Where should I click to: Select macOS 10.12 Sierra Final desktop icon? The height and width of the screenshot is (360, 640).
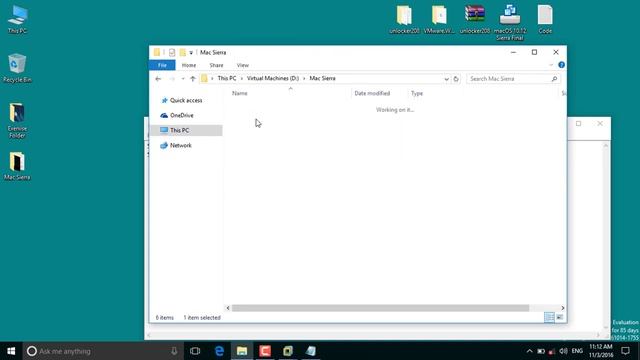[510, 22]
